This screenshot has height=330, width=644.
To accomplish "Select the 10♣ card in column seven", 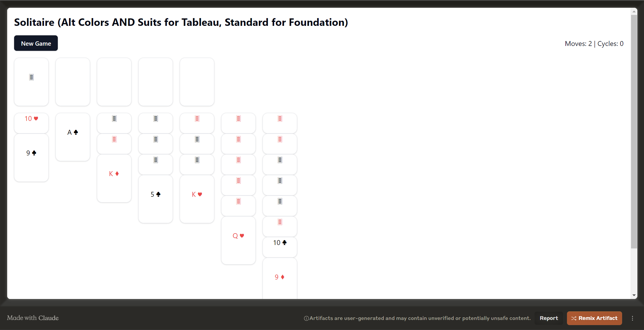I will 280,242.
